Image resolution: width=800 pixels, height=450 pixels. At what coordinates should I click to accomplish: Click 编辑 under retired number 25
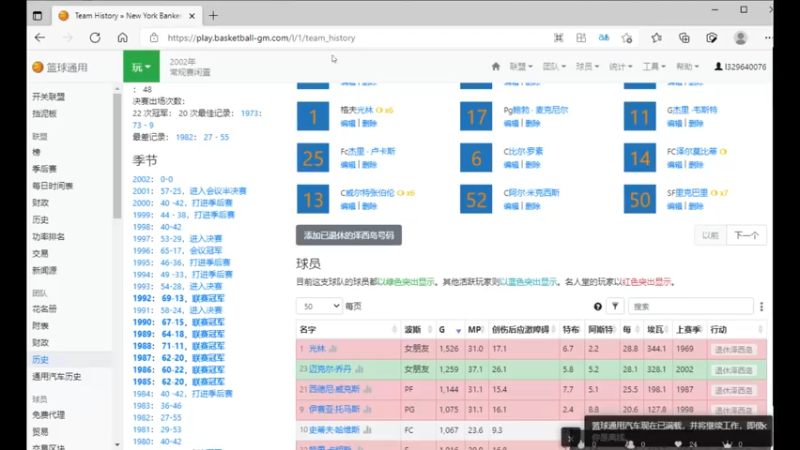(x=348, y=165)
